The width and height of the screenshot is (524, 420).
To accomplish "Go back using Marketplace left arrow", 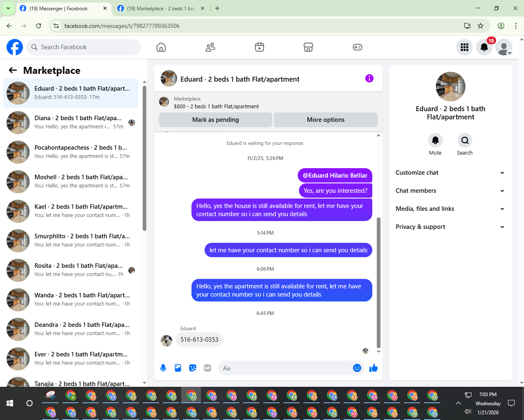I will (x=13, y=70).
